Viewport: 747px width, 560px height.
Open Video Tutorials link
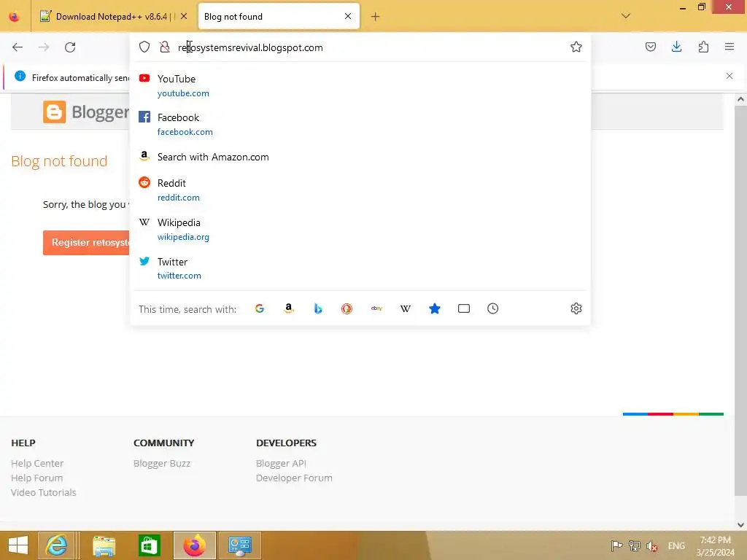[x=43, y=492]
